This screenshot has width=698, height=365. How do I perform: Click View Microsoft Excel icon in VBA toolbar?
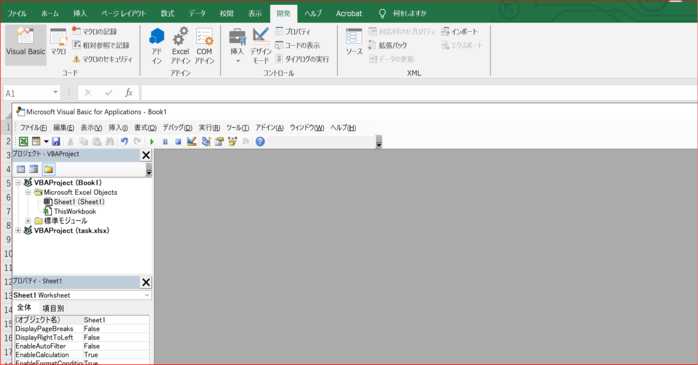23,142
